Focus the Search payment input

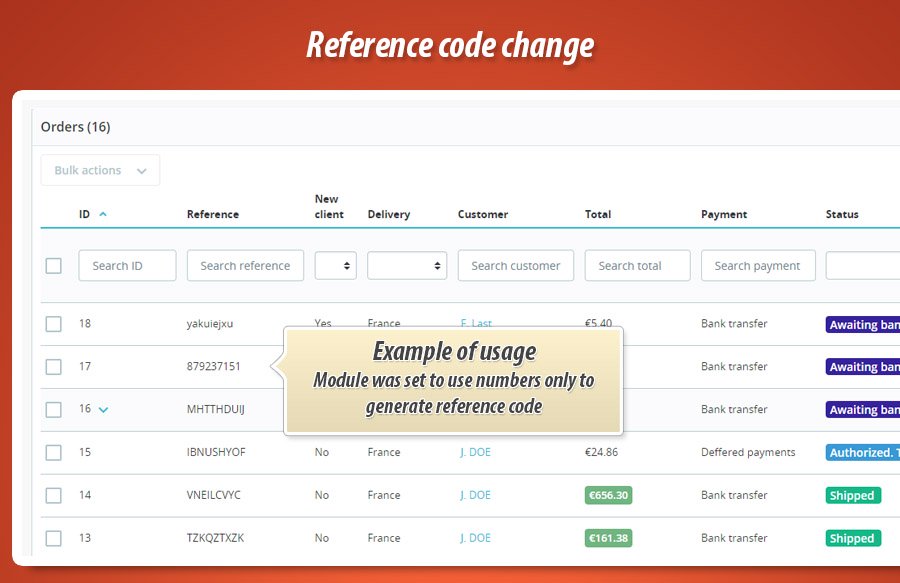758,265
